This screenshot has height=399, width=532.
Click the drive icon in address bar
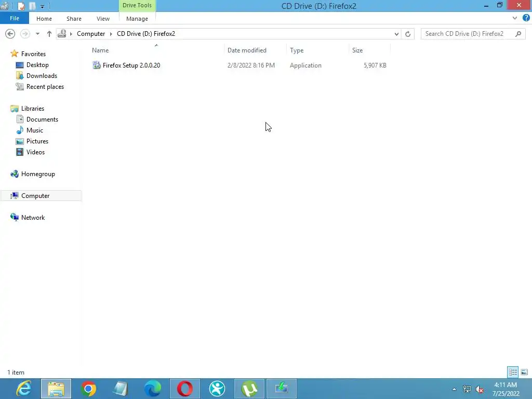point(62,34)
